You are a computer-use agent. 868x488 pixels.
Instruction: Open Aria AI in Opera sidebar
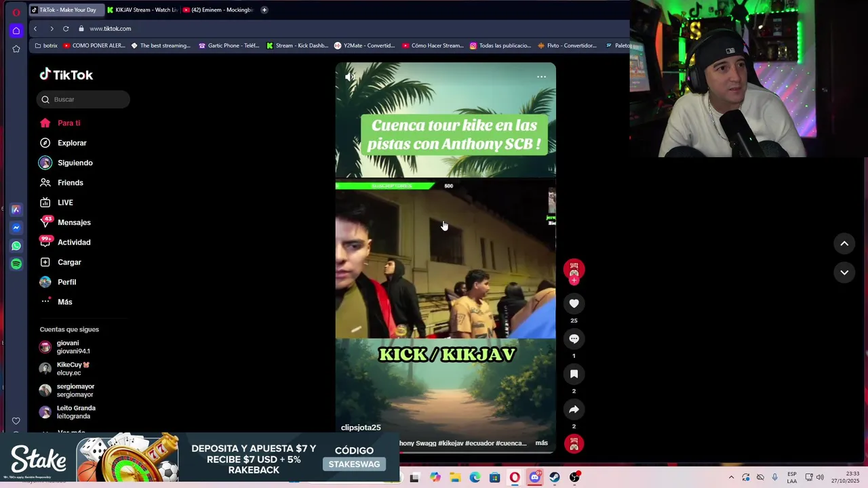16,210
